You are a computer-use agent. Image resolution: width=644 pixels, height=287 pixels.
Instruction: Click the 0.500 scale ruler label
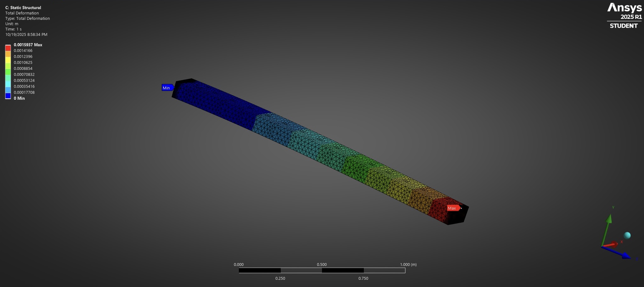tap(322, 265)
